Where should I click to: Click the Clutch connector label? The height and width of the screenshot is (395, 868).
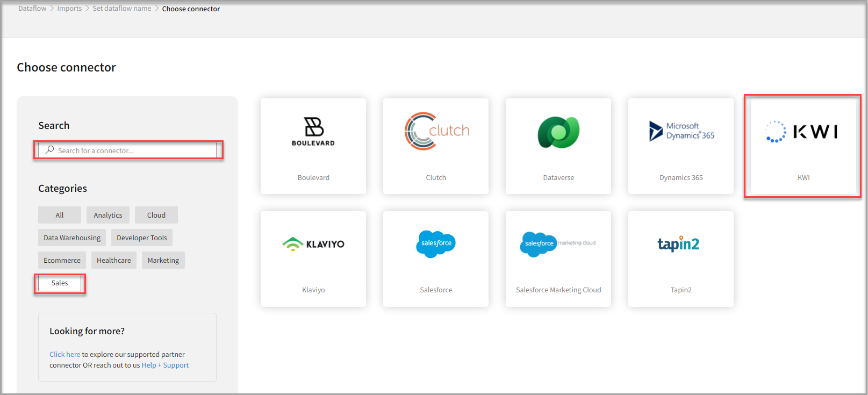(436, 177)
